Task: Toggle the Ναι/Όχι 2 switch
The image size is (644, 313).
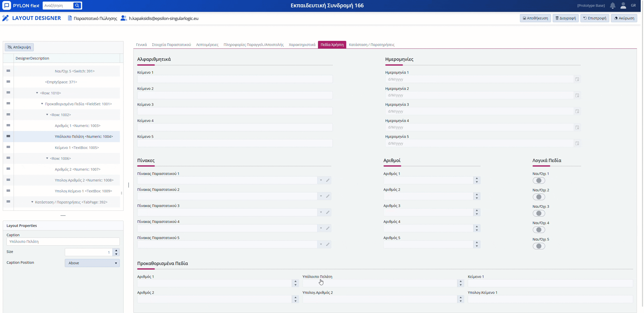Action: 539,197
